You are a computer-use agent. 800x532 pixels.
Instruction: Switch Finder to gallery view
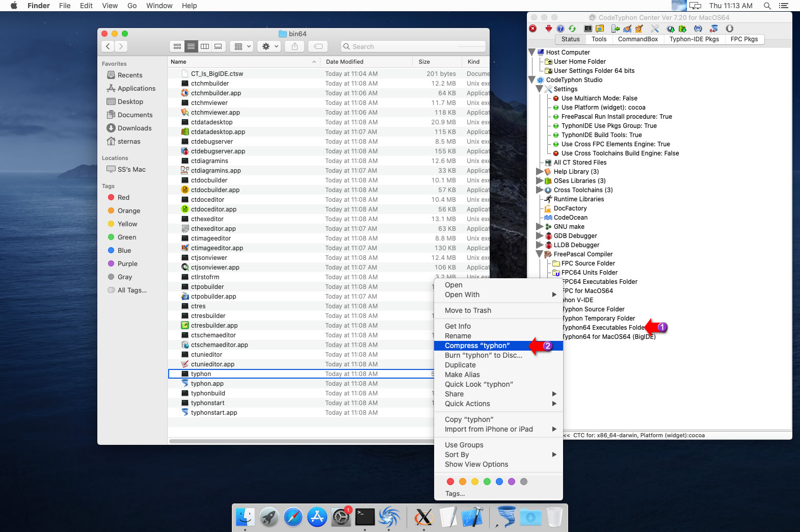point(218,46)
